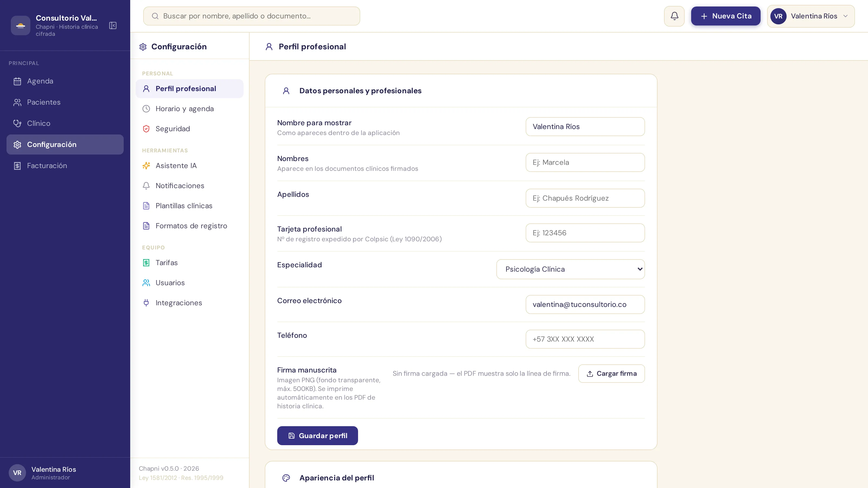The width and height of the screenshot is (868, 488).
Task: Click the Apariencia del perfil palette icon
Action: [286, 478]
